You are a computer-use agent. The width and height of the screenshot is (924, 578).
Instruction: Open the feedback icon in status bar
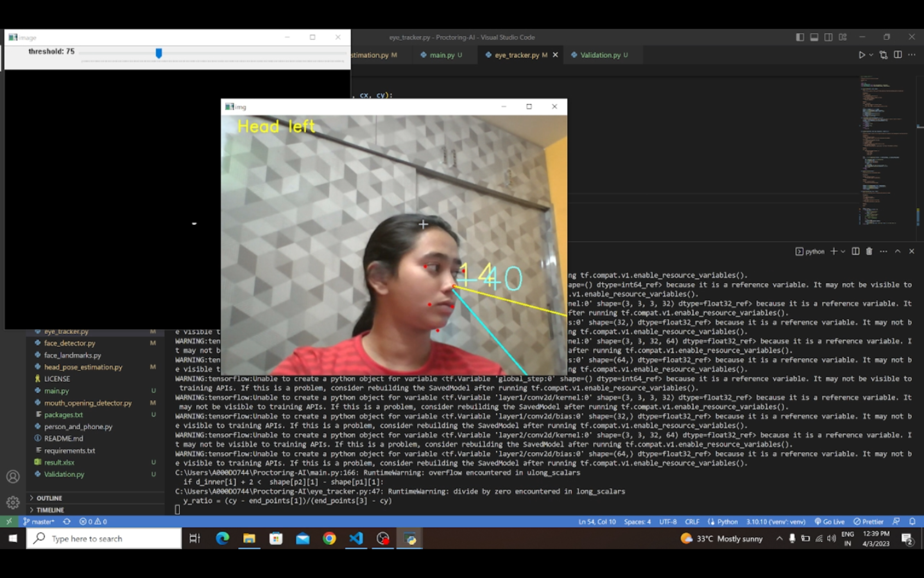896,521
